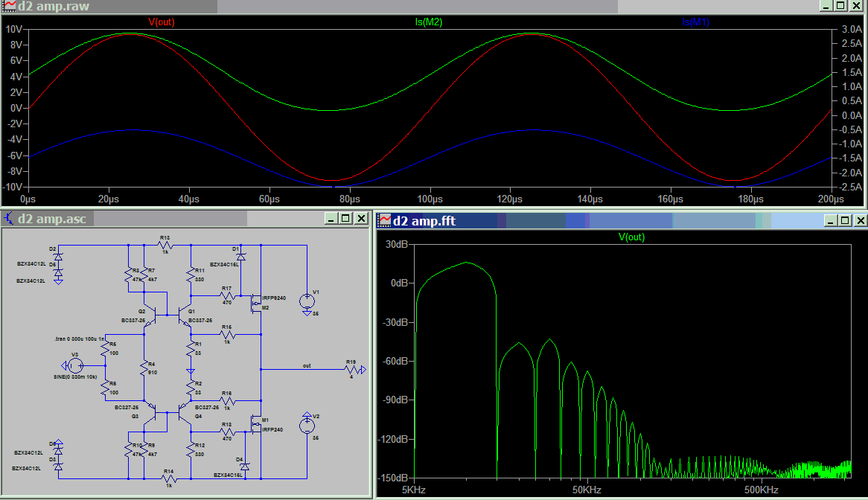Click the .tran 0 300u 100u directive
Viewport: 868px width, 500px height.
tap(79, 339)
